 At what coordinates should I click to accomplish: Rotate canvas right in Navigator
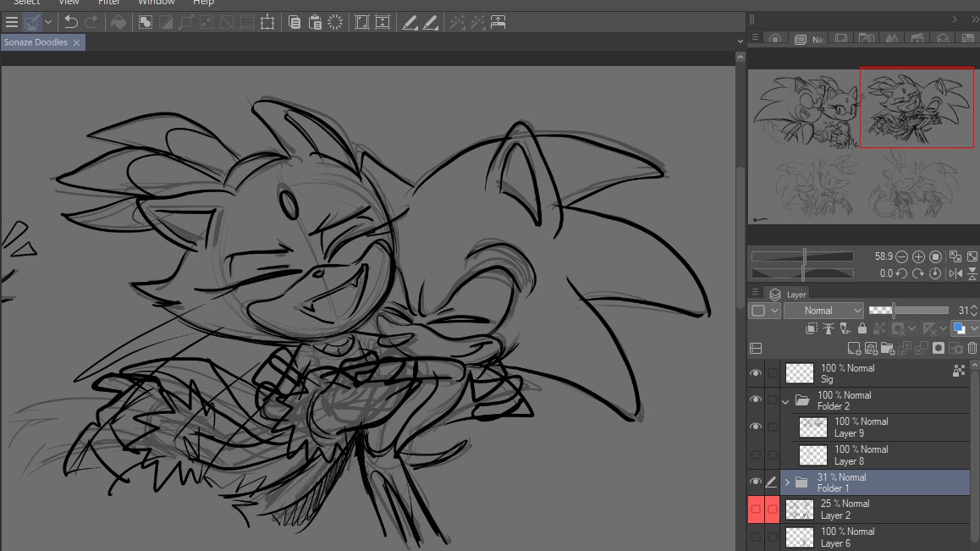click(918, 273)
